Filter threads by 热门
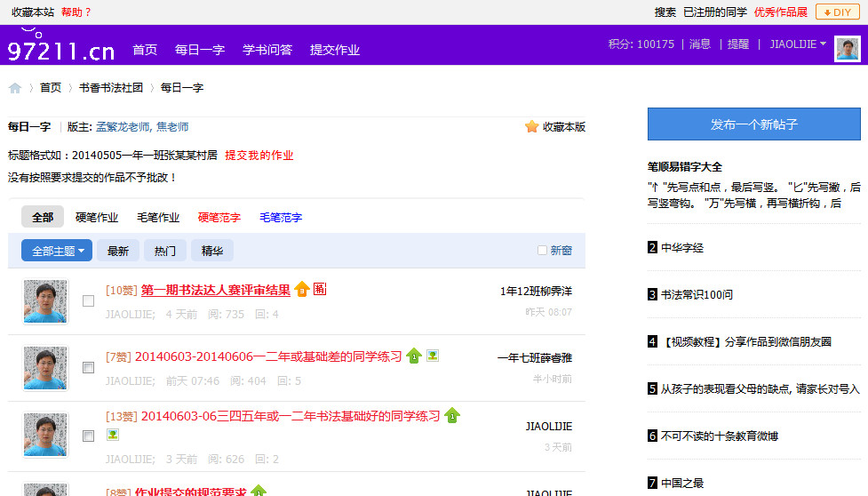 coord(165,251)
